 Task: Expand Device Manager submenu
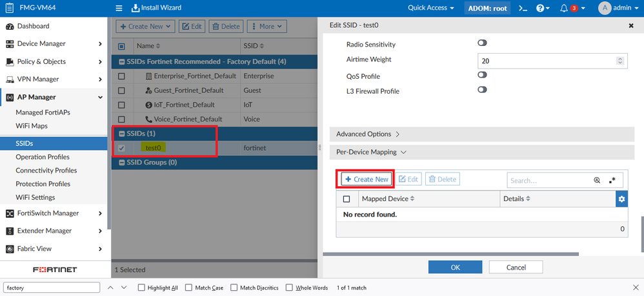point(100,44)
